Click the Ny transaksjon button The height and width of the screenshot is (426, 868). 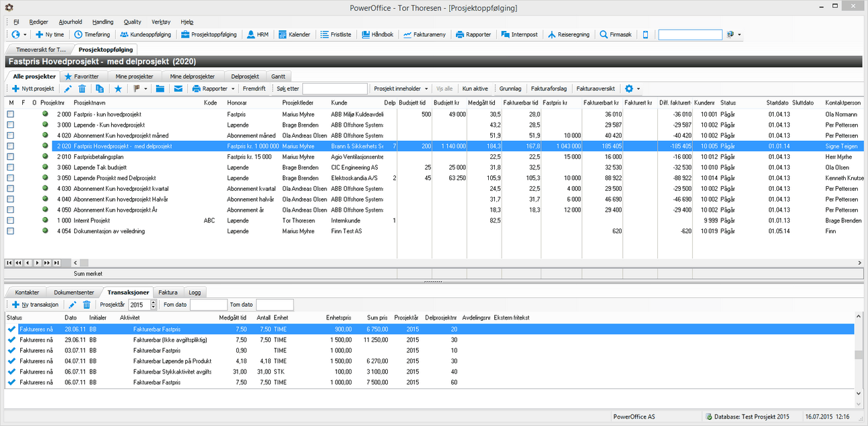pos(35,305)
